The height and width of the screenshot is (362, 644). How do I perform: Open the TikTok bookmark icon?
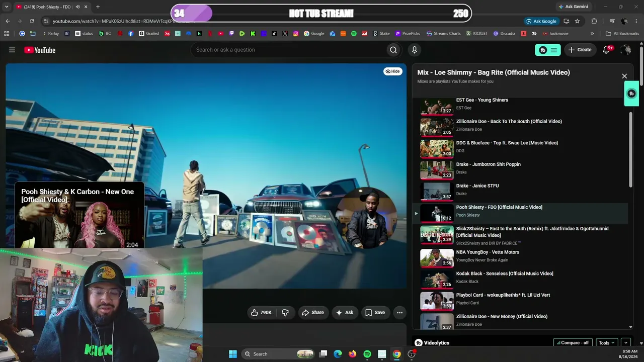click(x=274, y=34)
